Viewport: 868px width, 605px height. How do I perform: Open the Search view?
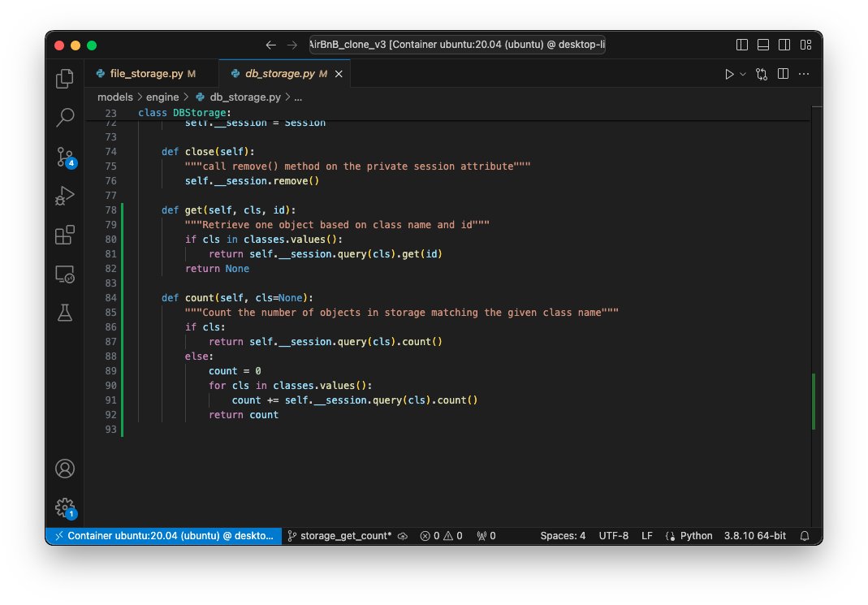click(65, 118)
